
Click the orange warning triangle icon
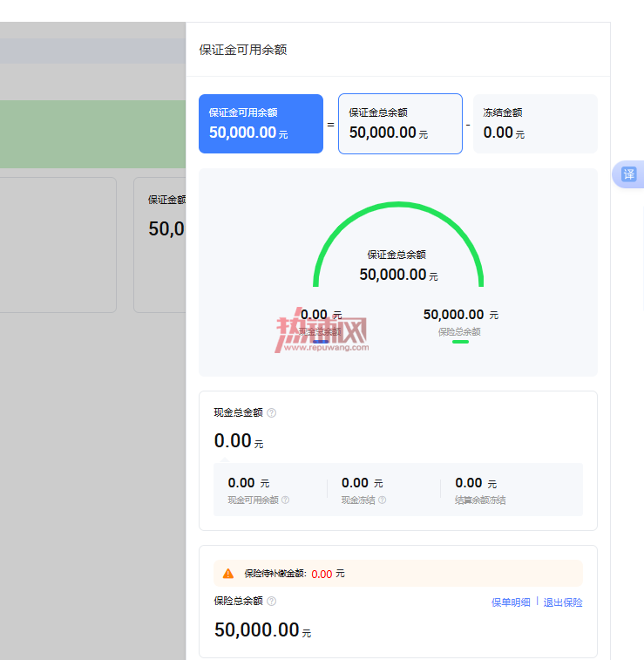click(228, 574)
